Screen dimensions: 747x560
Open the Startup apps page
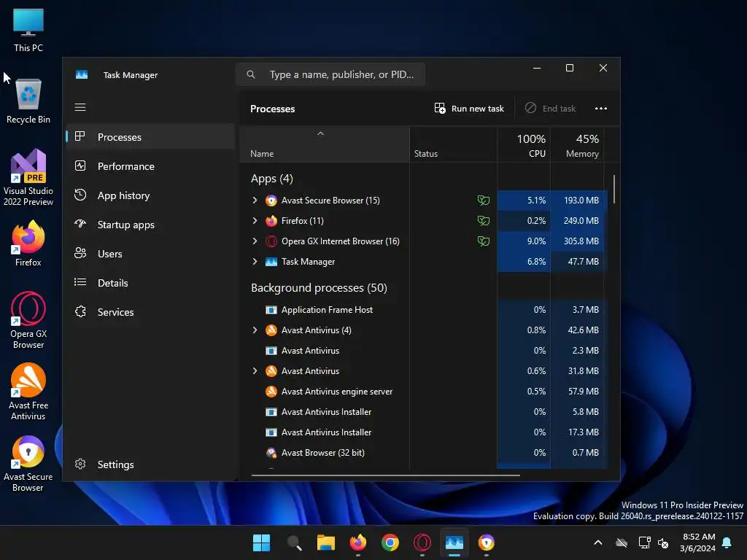tap(150, 225)
